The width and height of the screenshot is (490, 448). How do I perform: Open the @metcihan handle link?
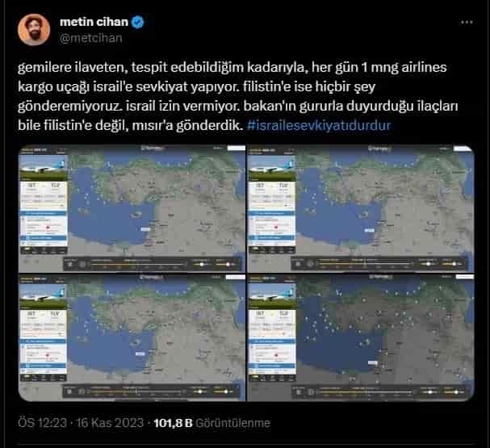coord(90,38)
